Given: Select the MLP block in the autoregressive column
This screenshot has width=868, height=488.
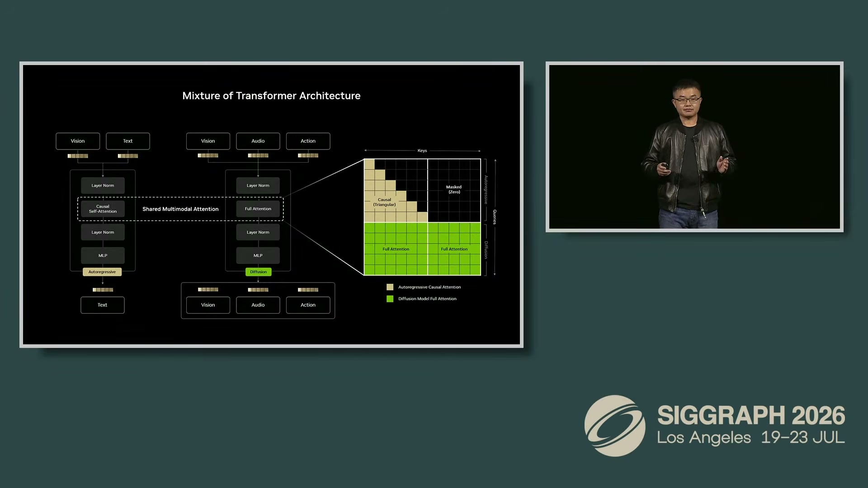Looking at the screenshot, I should [103, 255].
